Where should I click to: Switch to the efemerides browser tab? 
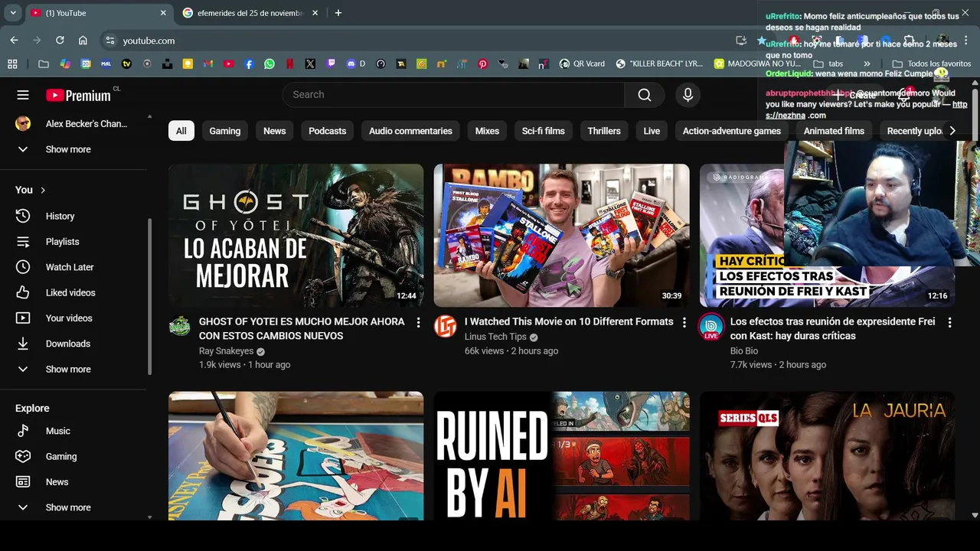(x=251, y=13)
